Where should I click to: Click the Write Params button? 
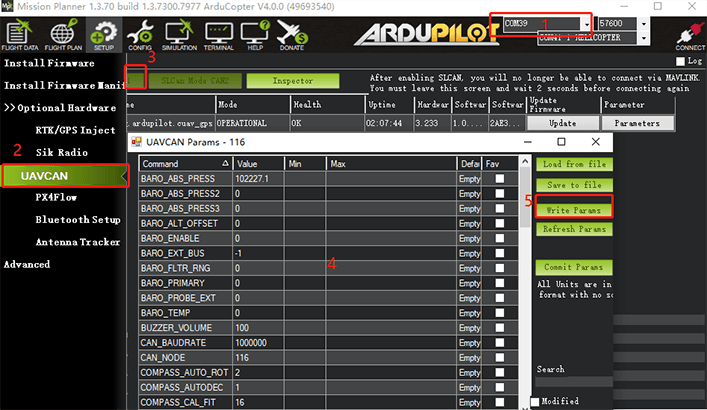point(573,208)
